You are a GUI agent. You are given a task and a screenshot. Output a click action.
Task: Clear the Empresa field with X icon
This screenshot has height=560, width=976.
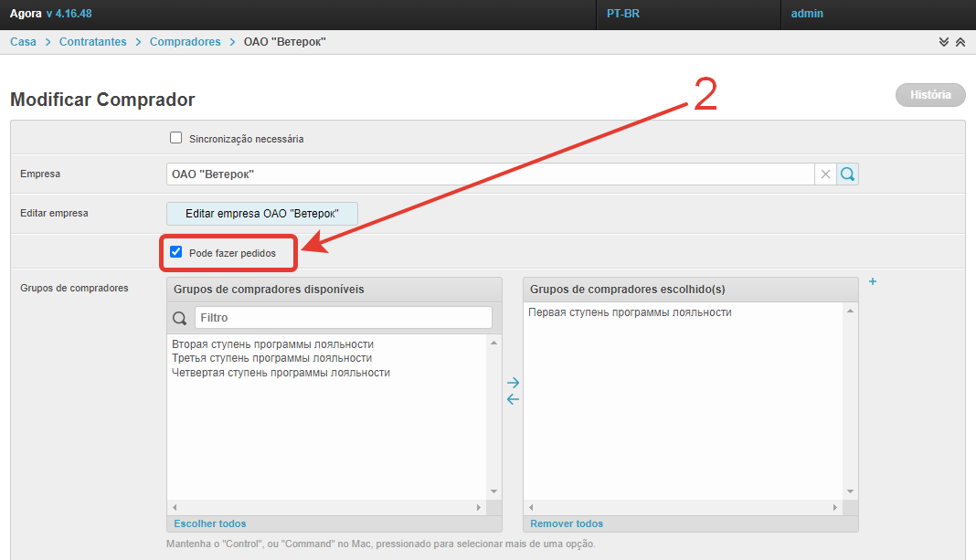(825, 174)
